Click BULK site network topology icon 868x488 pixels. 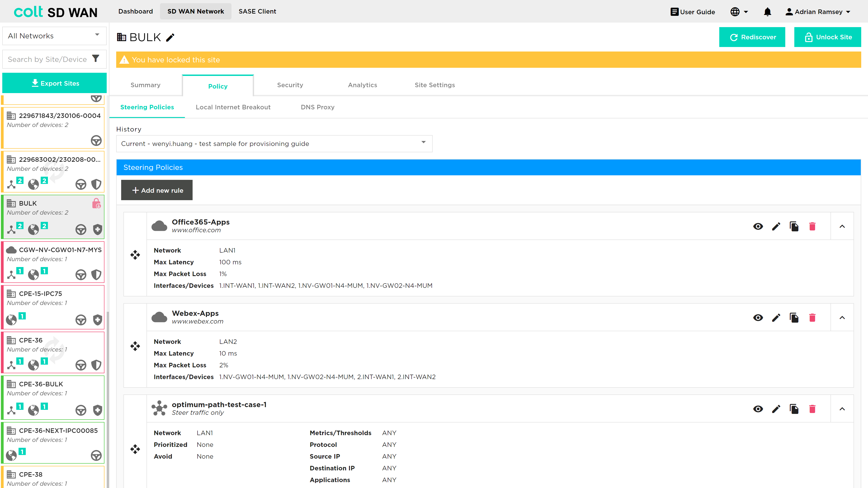tap(12, 230)
